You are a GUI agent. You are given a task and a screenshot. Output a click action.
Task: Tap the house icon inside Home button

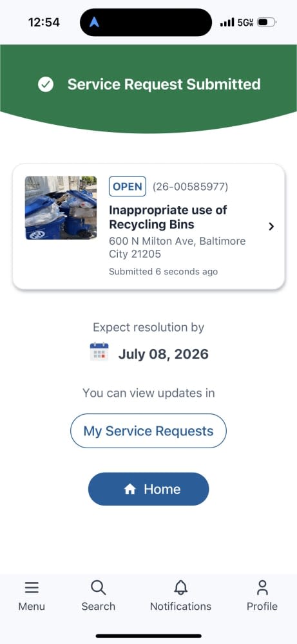(x=129, y=489)
